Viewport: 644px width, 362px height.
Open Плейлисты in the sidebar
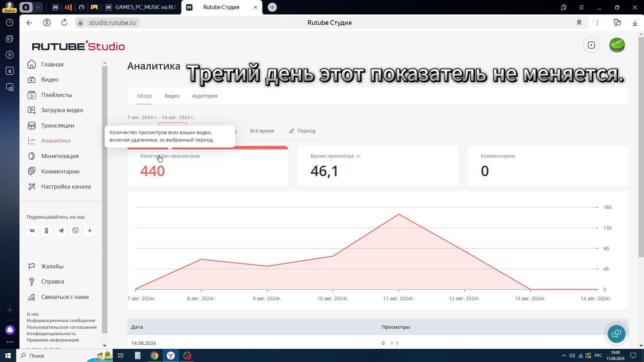[x=56, y=95]
